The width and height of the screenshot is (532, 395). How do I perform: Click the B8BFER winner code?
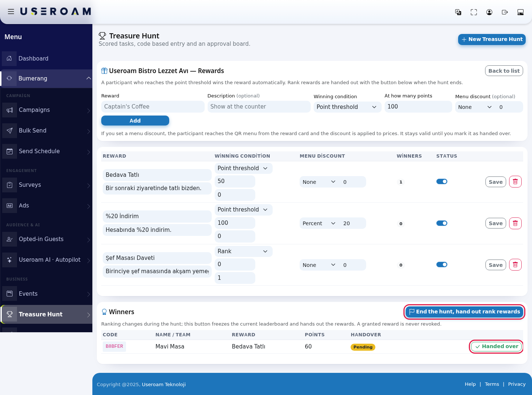click(114, 347)
